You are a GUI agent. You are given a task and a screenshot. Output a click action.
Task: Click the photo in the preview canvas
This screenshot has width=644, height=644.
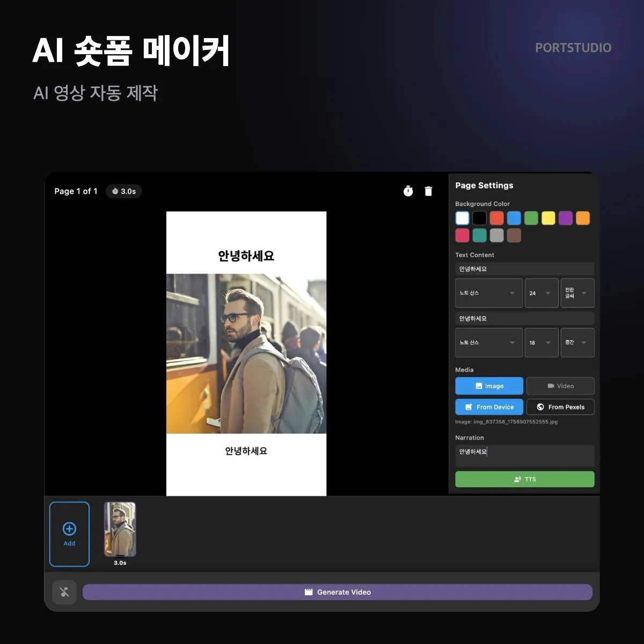pyautogui.click(x=246, y=354)
